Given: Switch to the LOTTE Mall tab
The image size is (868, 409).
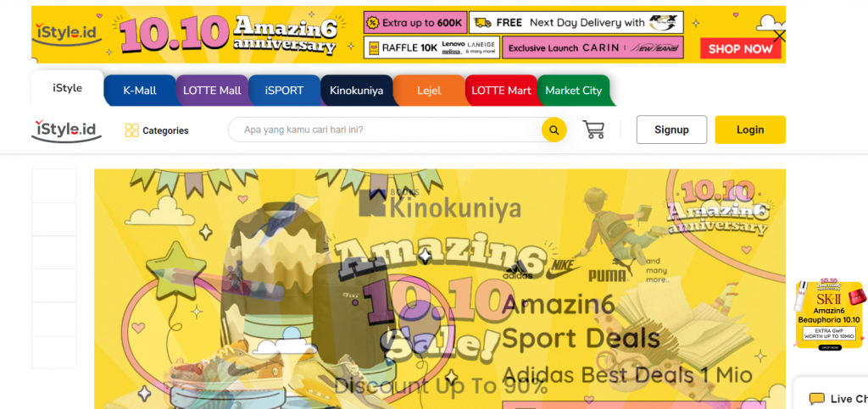Looking at the screenshot, I should tap(212, 90).
